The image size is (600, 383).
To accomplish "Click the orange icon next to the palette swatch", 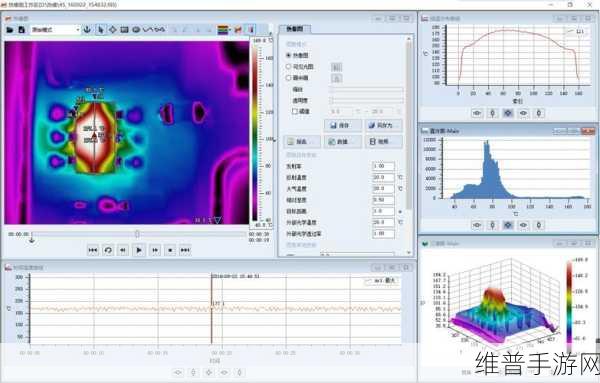I will (238, 29).
